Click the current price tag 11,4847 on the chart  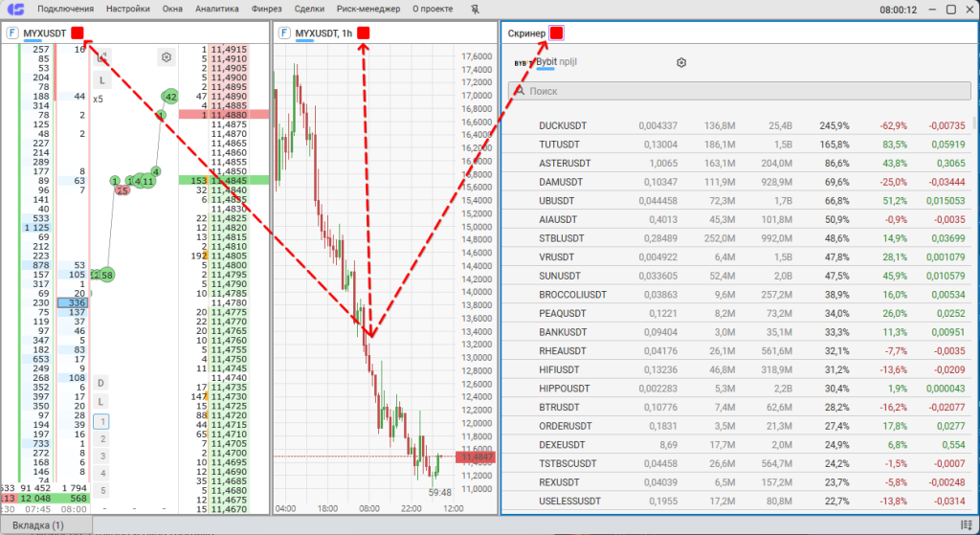click(x=477, y=457)
